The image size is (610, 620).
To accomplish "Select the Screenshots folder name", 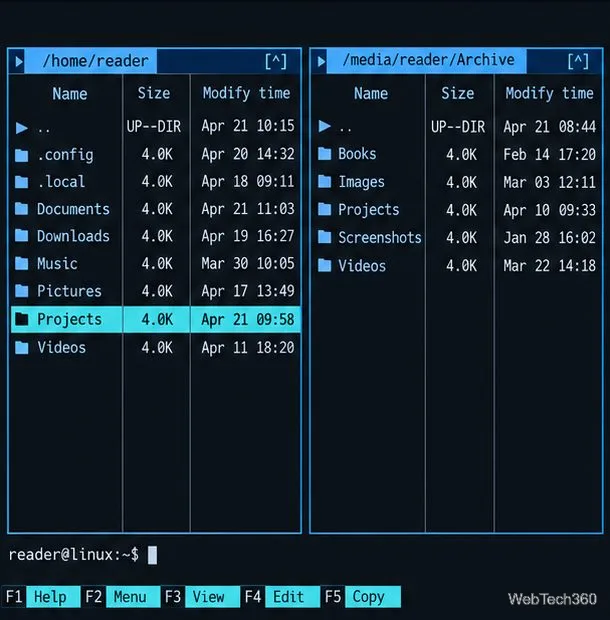I will [380, 237].
